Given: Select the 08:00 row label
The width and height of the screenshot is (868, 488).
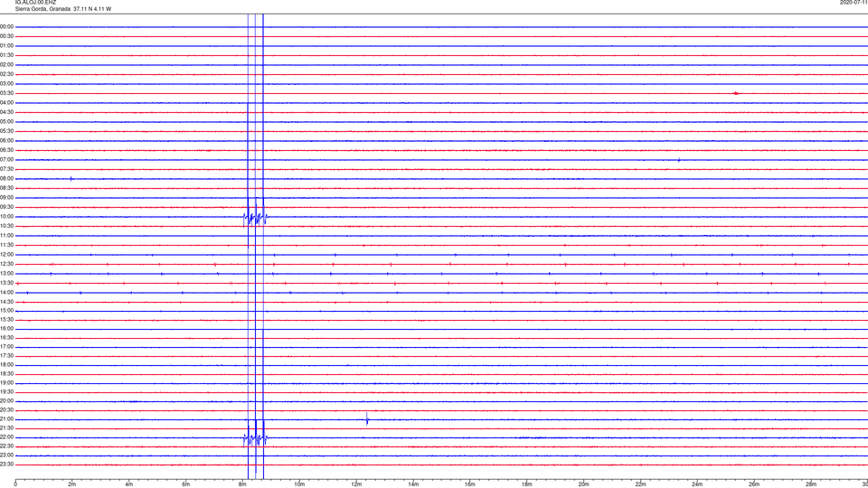Looking at the screenshot, I should tap(7, 178).
